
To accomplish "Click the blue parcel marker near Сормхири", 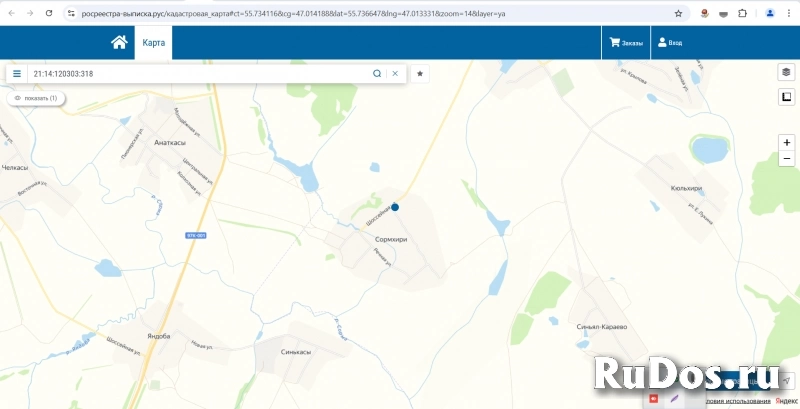I will (395, 207).
